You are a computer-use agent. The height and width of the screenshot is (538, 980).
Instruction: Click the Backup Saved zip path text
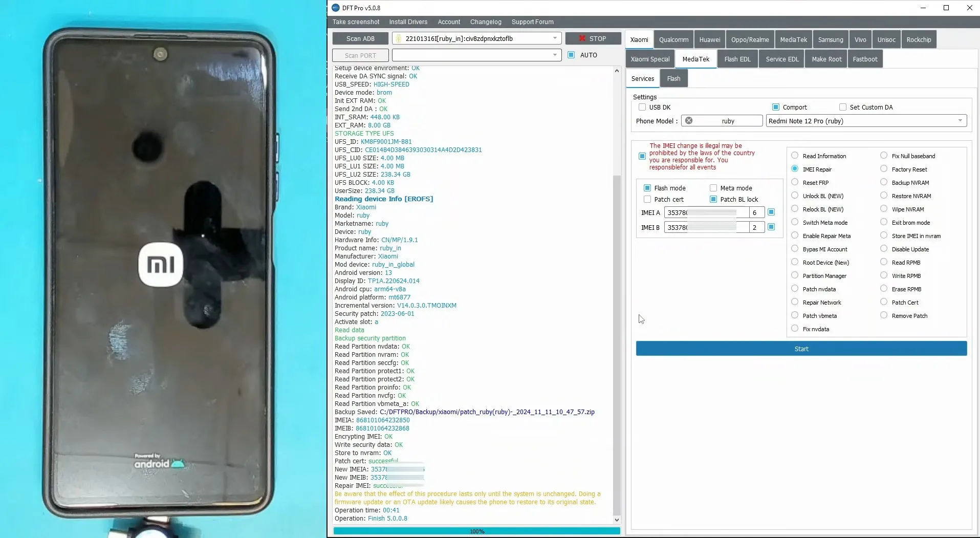[x=487, y=412]
